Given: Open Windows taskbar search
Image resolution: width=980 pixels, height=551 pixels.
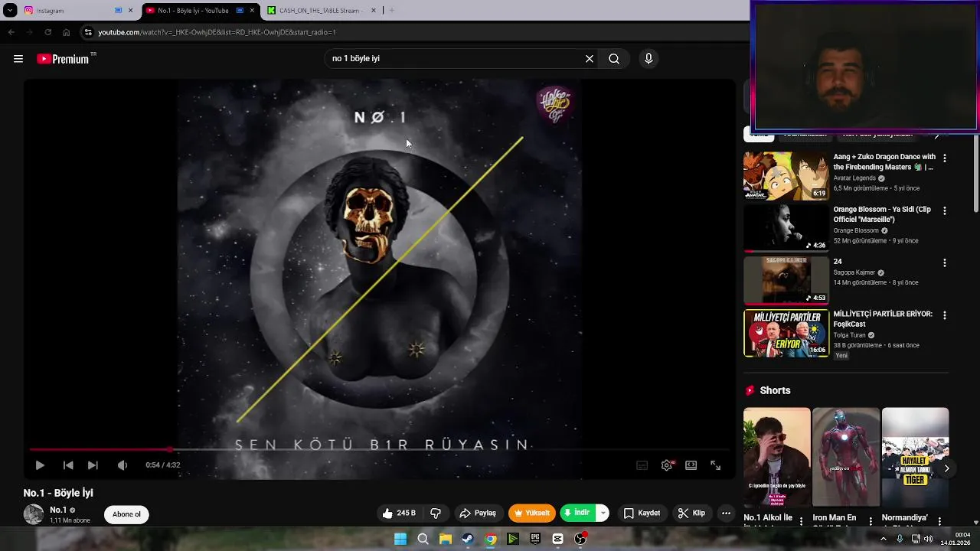Looking at the screenshot, I should [423, 540].
